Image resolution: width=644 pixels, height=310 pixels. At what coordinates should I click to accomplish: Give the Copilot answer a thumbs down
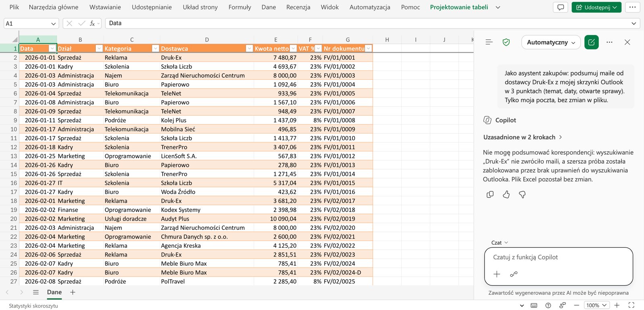point(522,195)
